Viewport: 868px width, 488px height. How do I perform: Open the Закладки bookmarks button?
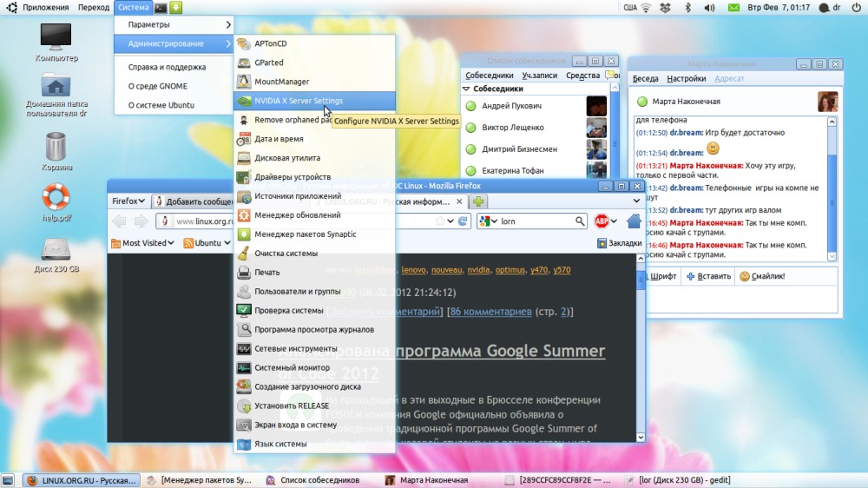click(x=620, y=242)
